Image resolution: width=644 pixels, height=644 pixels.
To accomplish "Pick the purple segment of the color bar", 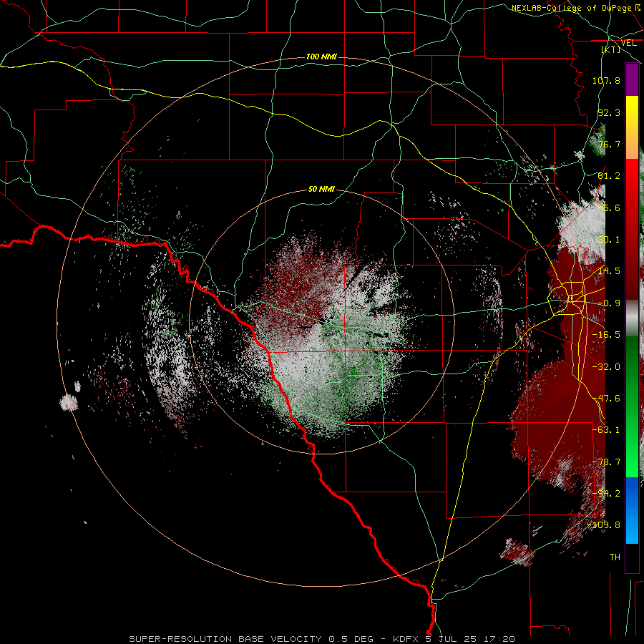I will (632, 79).
